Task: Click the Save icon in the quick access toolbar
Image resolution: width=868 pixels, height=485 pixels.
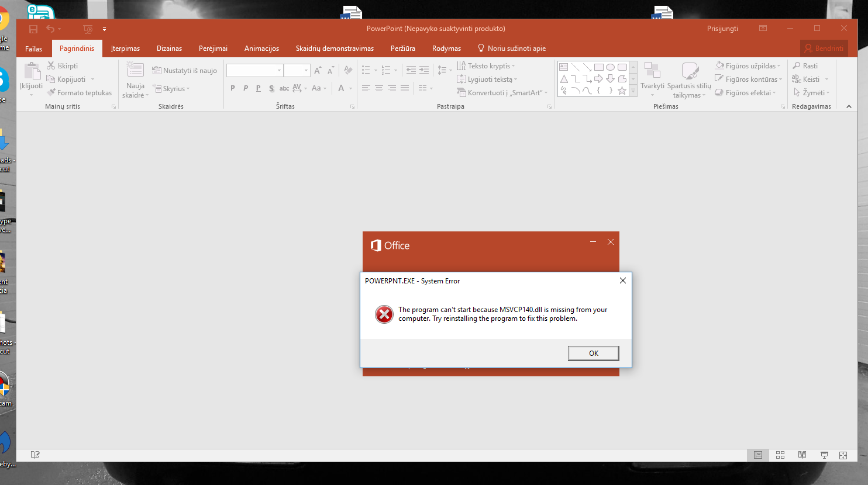Action: (x=33, y=29)
